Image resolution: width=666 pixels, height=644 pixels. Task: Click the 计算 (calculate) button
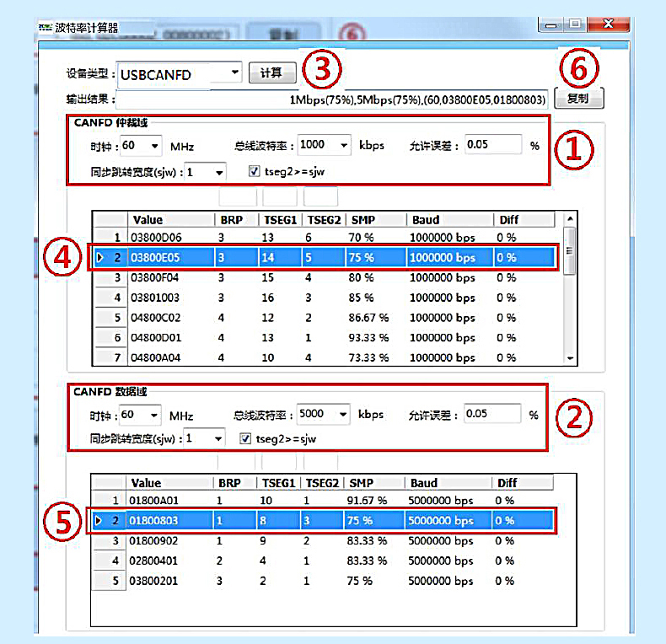(x=271, y=73)
